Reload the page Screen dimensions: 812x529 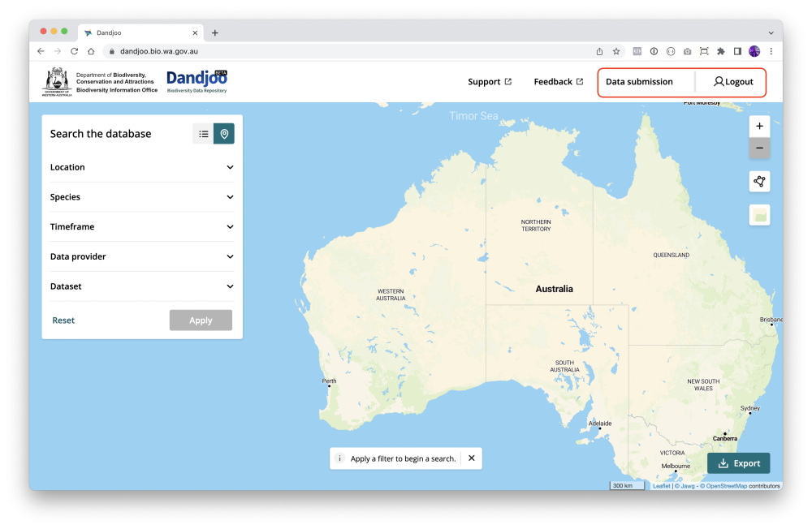(74, 51)
